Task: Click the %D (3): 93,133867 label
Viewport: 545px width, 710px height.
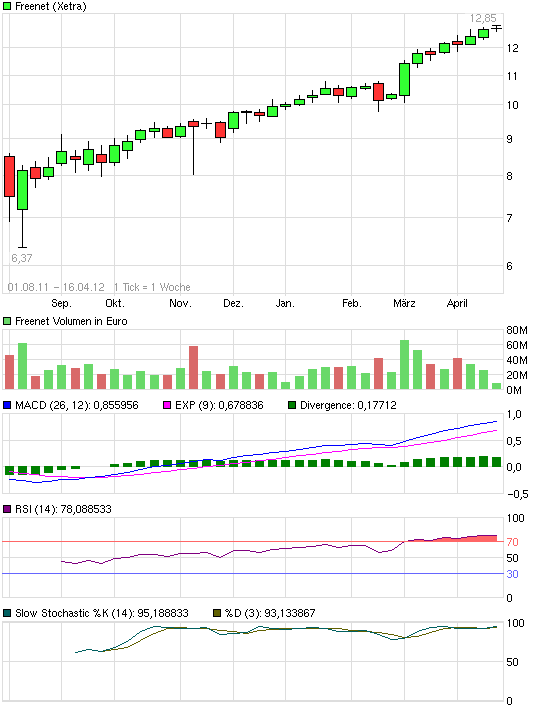Action: (270, 613)
